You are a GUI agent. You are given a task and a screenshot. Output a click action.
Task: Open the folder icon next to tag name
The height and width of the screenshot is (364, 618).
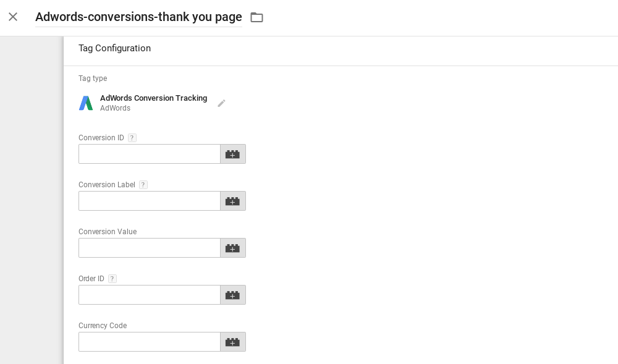(x=256, y=17)
